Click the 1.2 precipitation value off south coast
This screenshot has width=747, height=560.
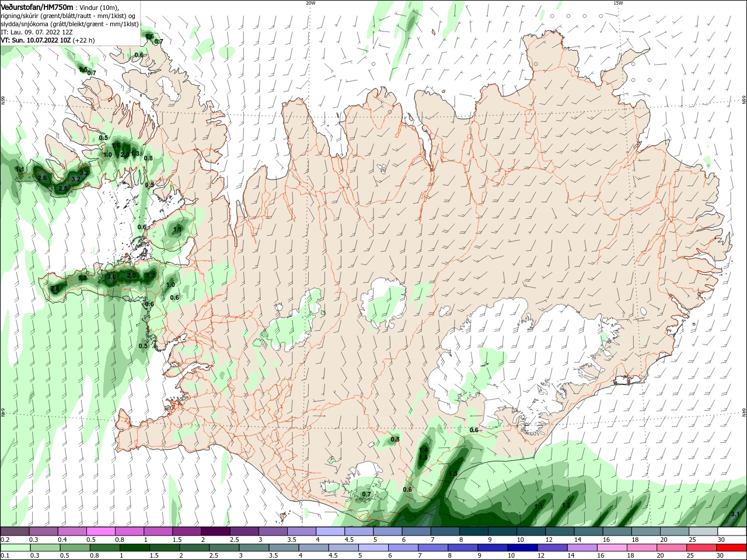click(x=566, y=505)
